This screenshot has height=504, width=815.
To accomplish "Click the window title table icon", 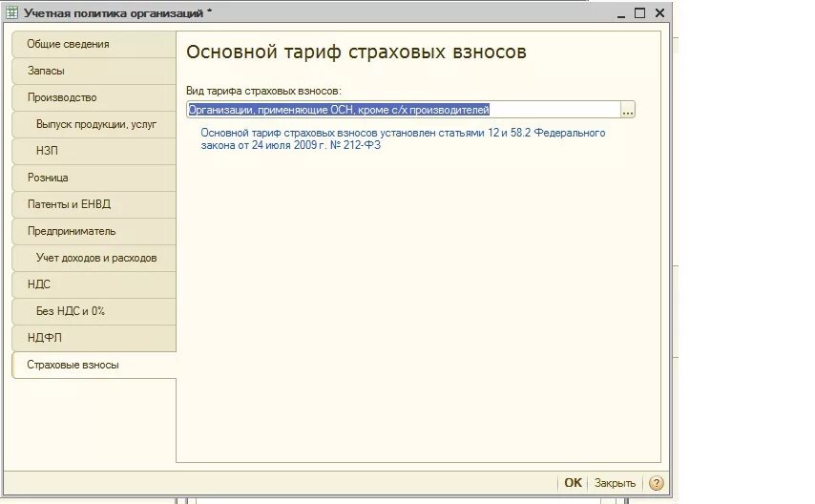I will coord(11,13).
